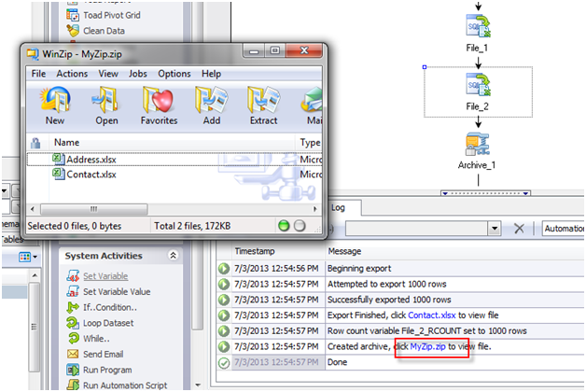This screenshot has height=392, width=586.
Task: Select the Archive_1 activity icon
Action: [x=478, y=144]
